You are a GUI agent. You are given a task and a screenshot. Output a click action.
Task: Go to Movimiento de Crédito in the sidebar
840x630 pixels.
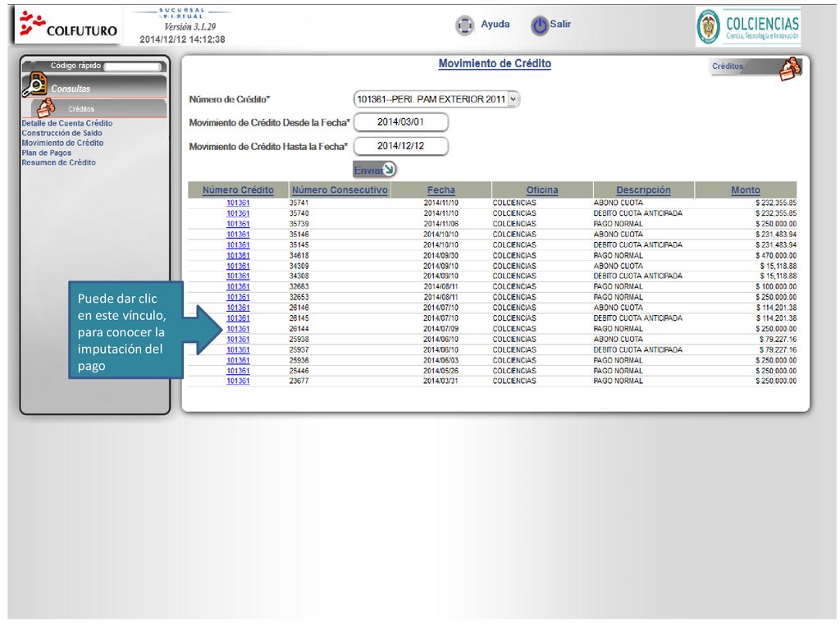pyautogui.click(x=62, y=143)
